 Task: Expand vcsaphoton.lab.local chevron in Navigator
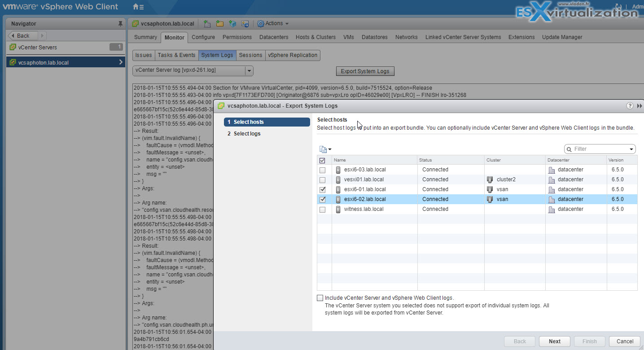(120, 62)
